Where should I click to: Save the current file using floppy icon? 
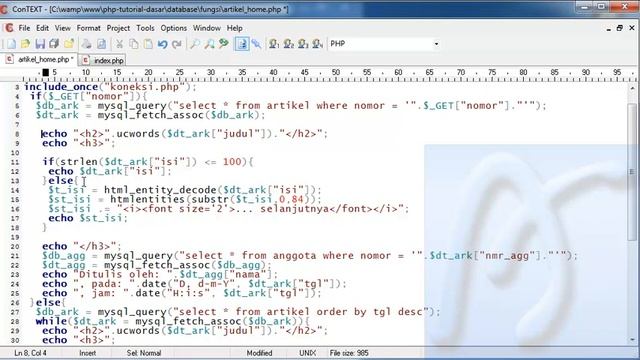coord(40,44)
